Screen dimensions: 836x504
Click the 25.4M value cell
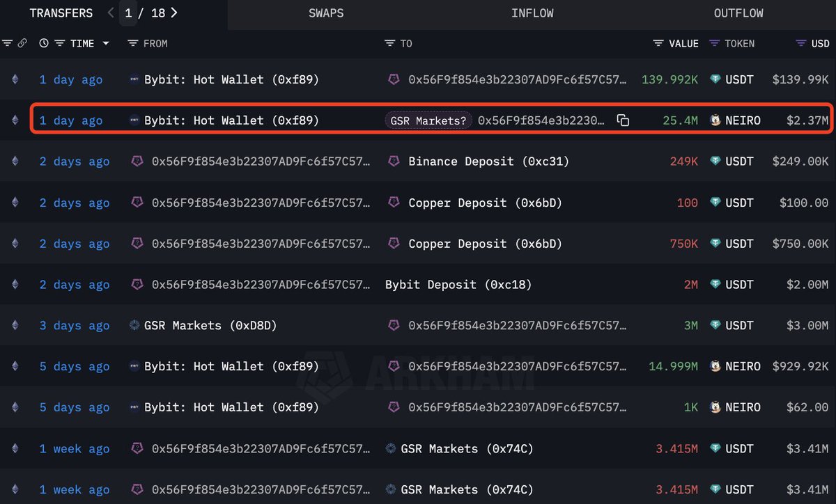(x=681, y=120)
